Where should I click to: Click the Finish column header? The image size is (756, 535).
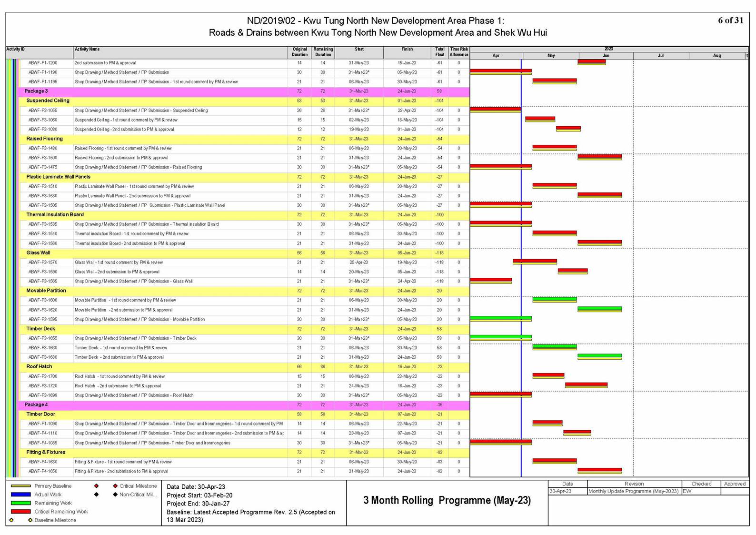click(407, 52)
